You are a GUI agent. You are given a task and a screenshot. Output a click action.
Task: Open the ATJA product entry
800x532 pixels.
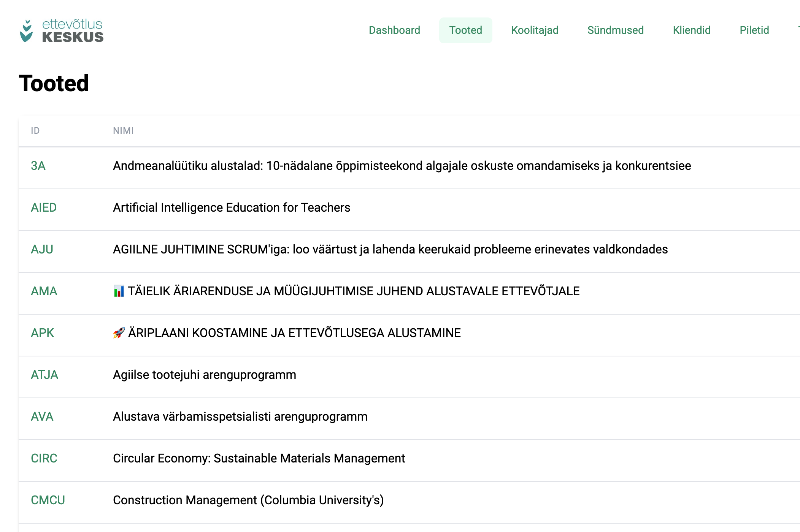point(44,375)
